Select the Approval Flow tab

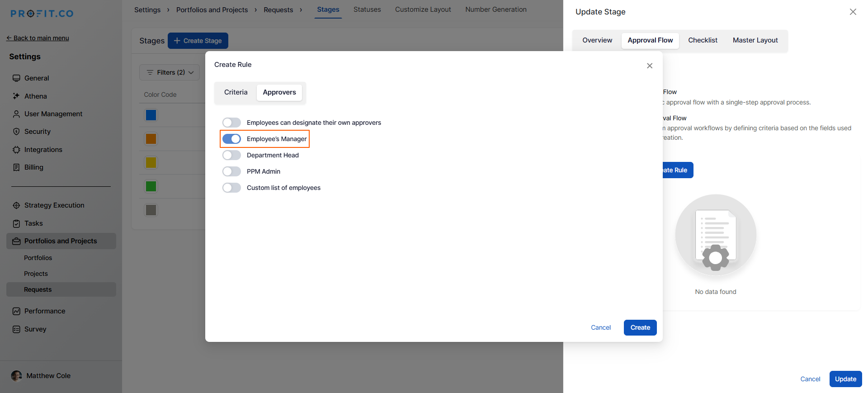click(x=650, y=40)
